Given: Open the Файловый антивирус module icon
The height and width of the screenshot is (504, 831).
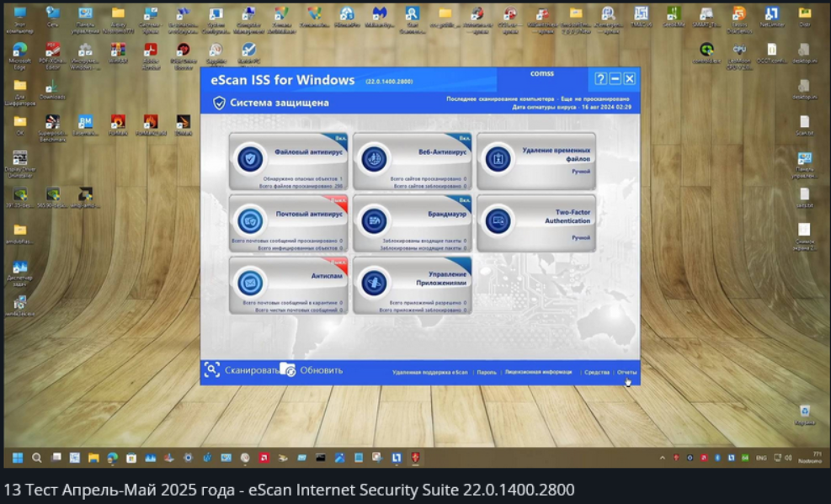Looking at the screenshot, I should tap(249, 158).
